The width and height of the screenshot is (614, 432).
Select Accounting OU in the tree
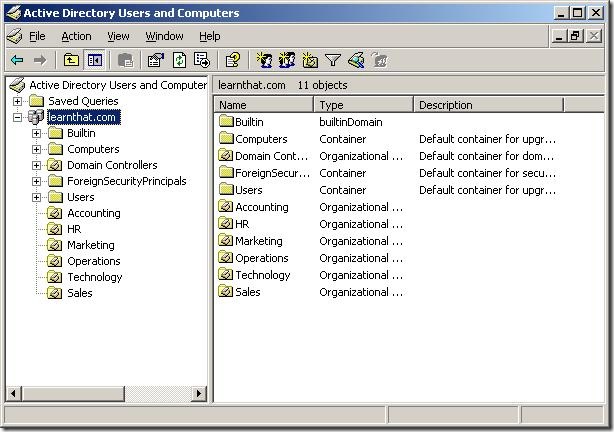[x=94, y=213]
